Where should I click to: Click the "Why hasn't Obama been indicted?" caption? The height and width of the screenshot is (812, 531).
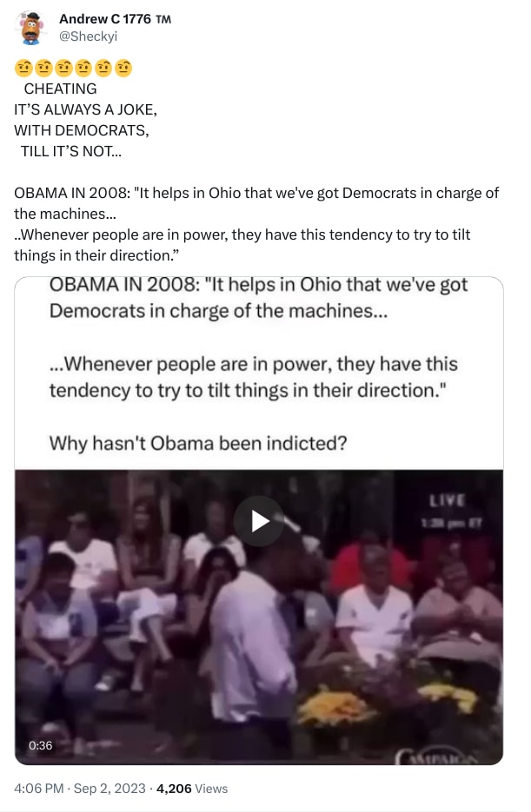(198, 443)
